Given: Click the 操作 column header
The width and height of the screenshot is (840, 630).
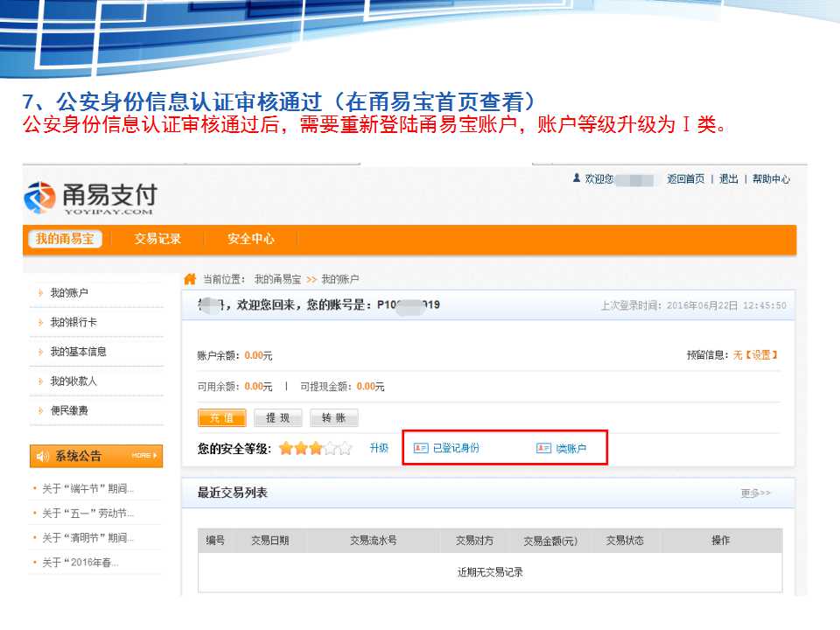Looking at the screenshot, I should 720,541.
